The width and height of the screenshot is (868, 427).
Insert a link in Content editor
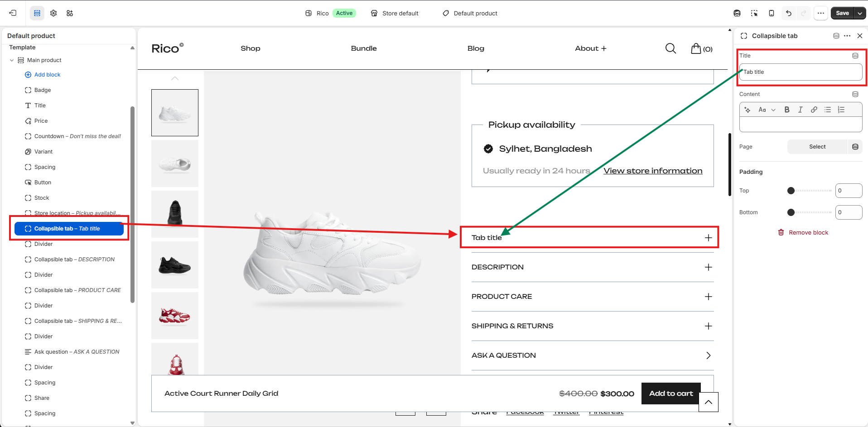coord(814,110)
